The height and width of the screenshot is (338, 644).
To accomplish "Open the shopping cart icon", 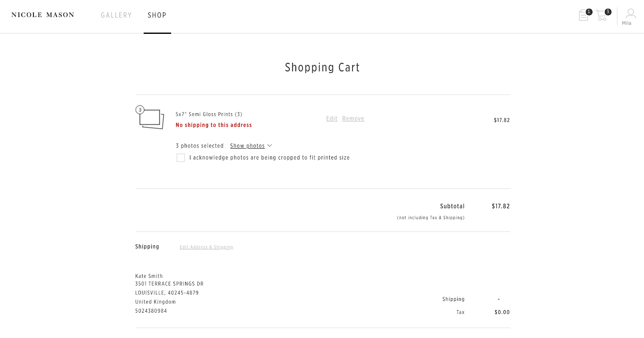I will (601, 16).
